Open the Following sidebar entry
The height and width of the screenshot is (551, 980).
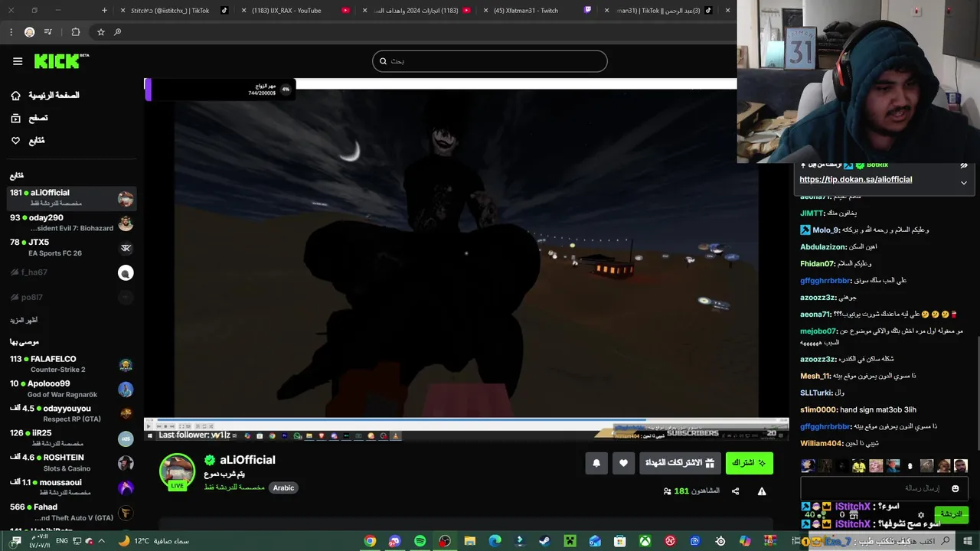click(x=28, y=141)
